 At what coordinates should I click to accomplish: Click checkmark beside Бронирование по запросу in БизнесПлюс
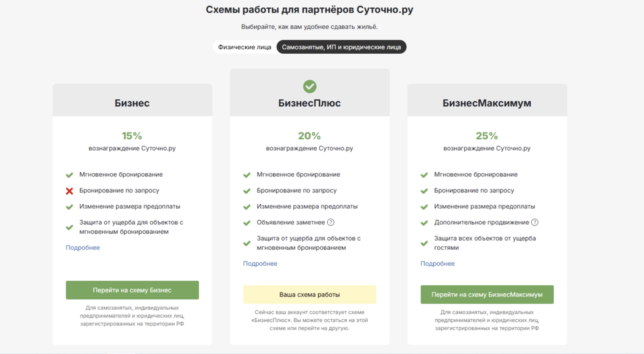(247, 191)
